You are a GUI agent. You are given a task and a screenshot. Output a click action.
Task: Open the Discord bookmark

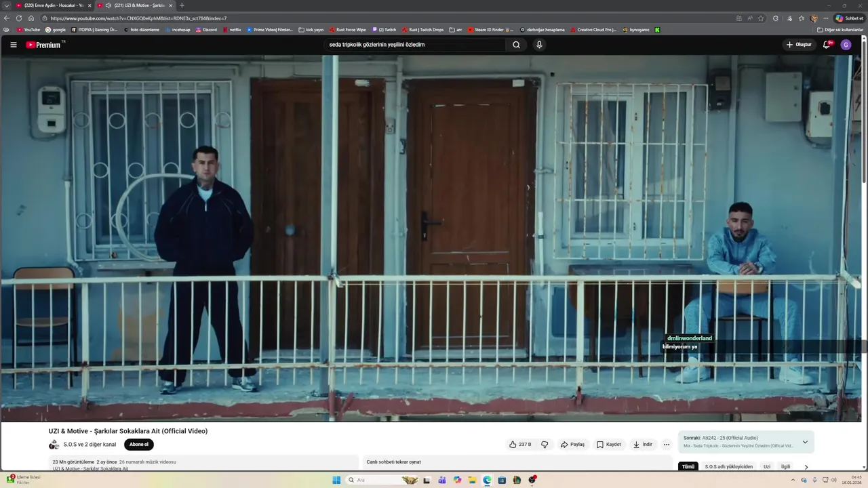(206, 30)
